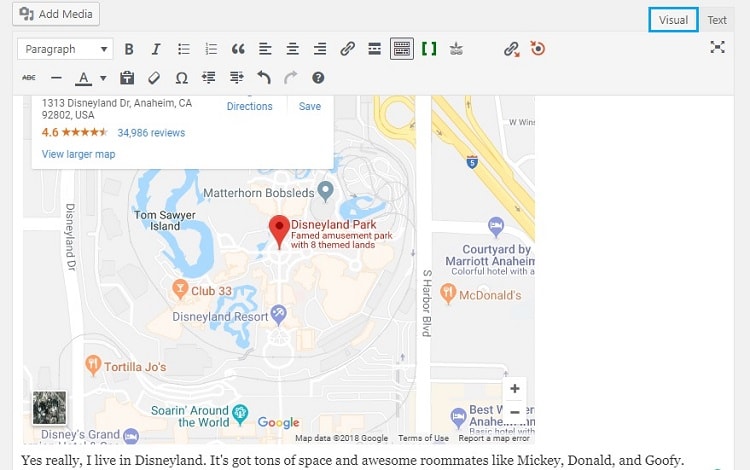Click the Interstate 5 highway shield

click(x=472, y=162)
